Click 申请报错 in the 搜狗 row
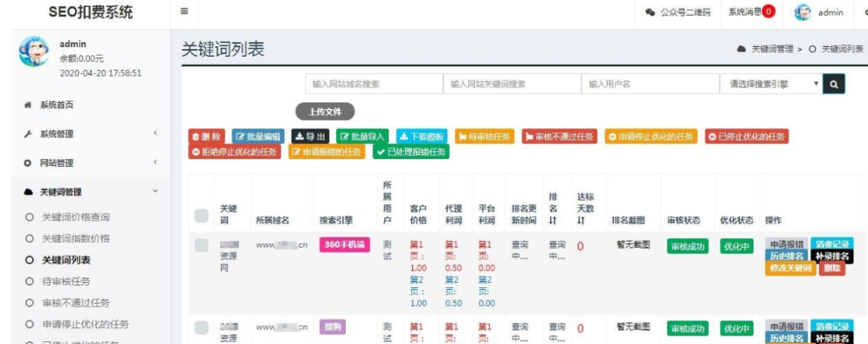The width and height of the screenshot is (868, 344). pyautogui.click(x=787, y=326)
